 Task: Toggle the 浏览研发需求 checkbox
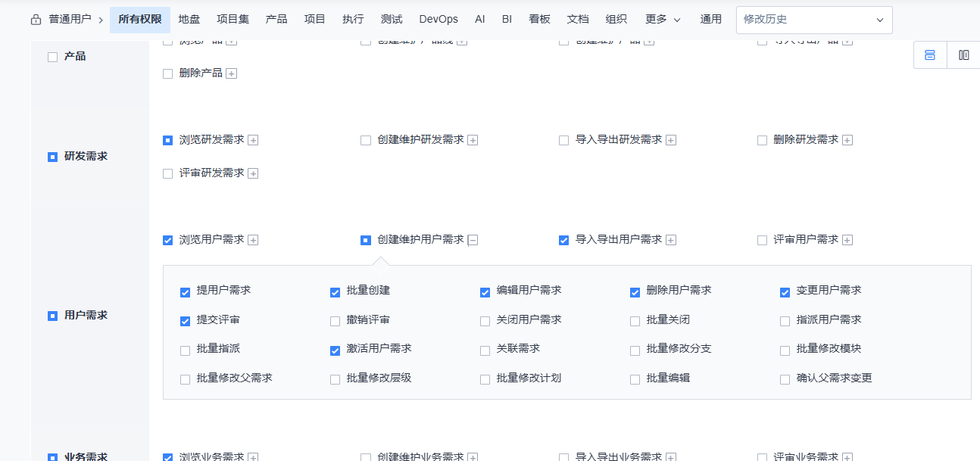168,140
